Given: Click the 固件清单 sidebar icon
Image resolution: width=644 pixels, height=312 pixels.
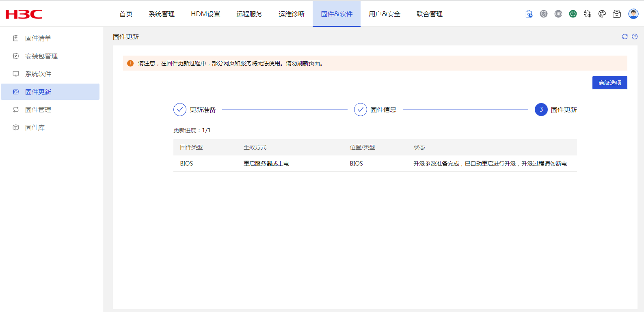Looking at the screenshot, I should pos(16,38).
